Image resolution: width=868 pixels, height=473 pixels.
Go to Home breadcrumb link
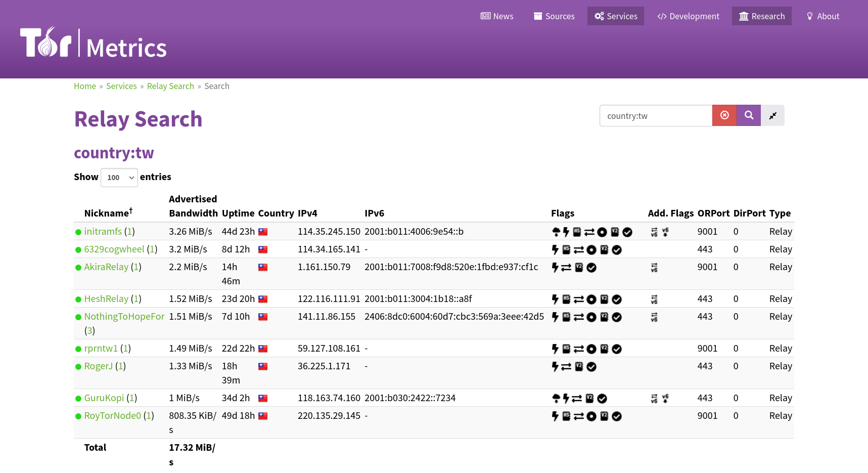[85, 86]
